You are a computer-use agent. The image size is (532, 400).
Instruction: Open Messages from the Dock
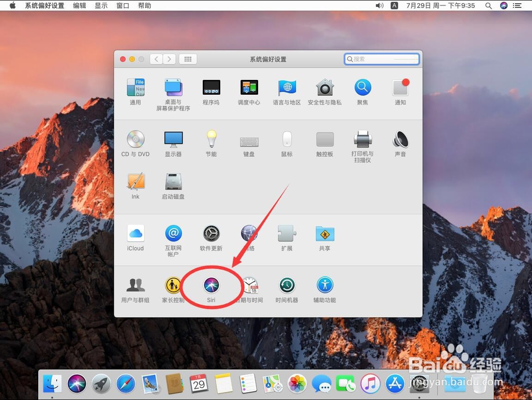coord(321,384)
